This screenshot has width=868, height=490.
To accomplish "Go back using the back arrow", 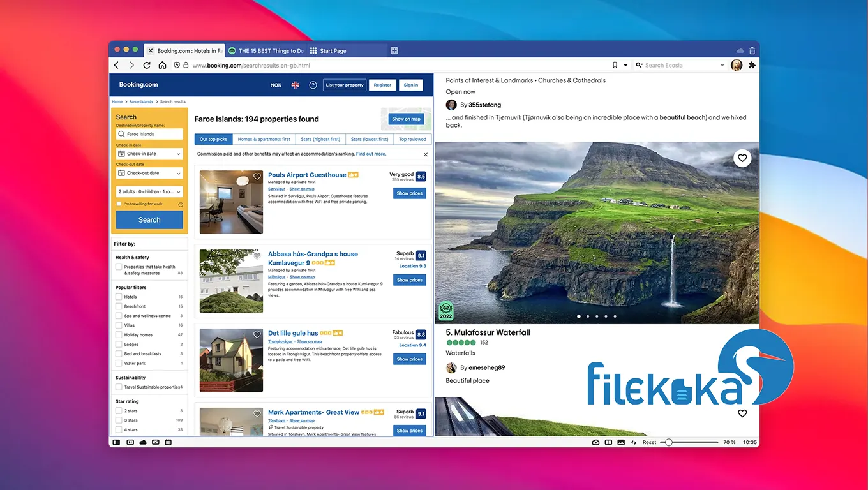I will (x=116, y=65).
